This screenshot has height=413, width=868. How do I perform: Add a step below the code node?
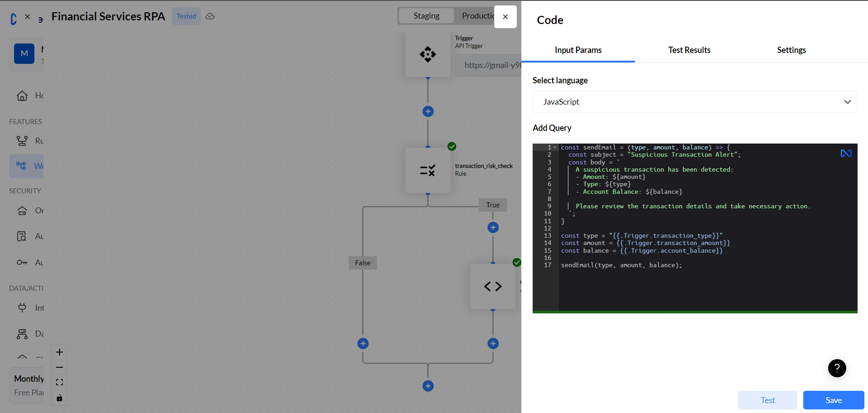(x=493, y=343)
